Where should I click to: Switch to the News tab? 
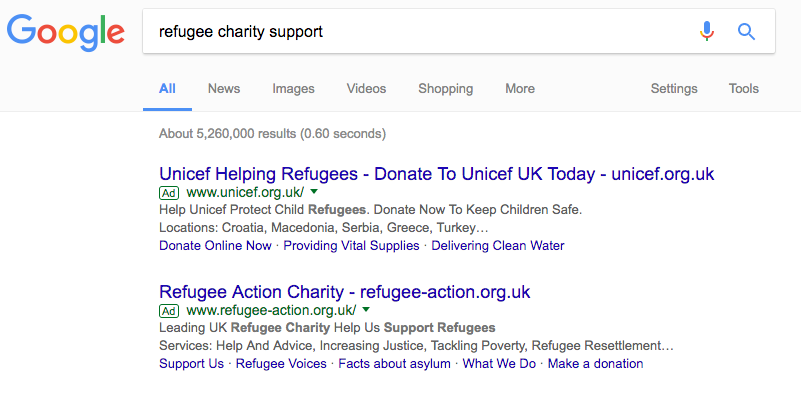(x=224, y=88)
